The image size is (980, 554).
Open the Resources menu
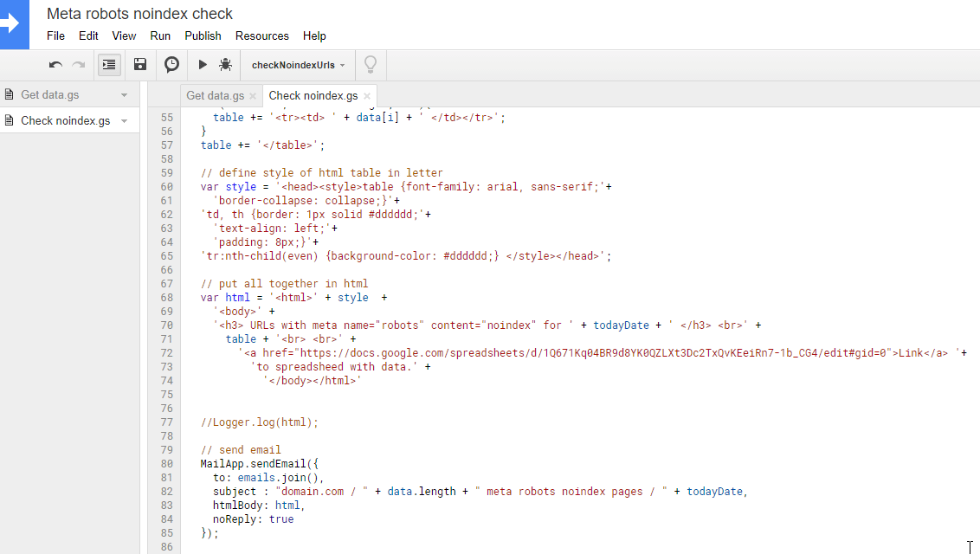tap(261, 35)
